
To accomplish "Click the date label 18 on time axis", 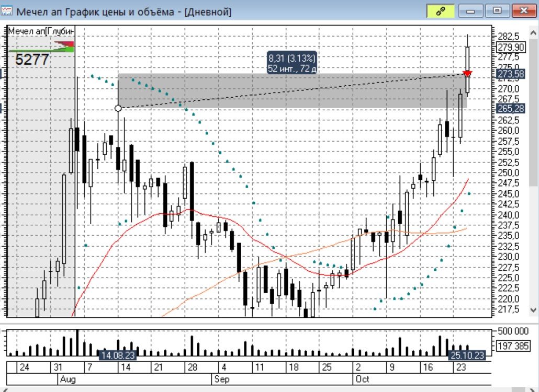I will click(x=294, y=367).
